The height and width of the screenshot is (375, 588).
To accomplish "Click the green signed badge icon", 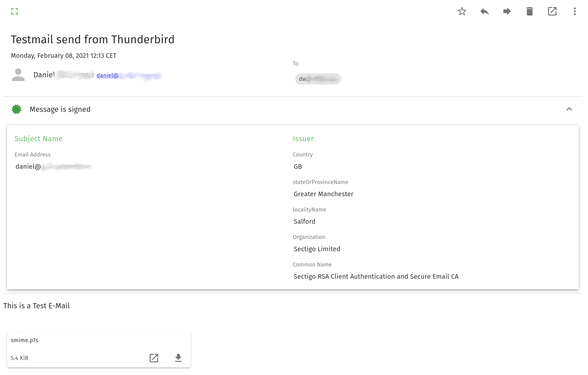I will pos(16,109).
